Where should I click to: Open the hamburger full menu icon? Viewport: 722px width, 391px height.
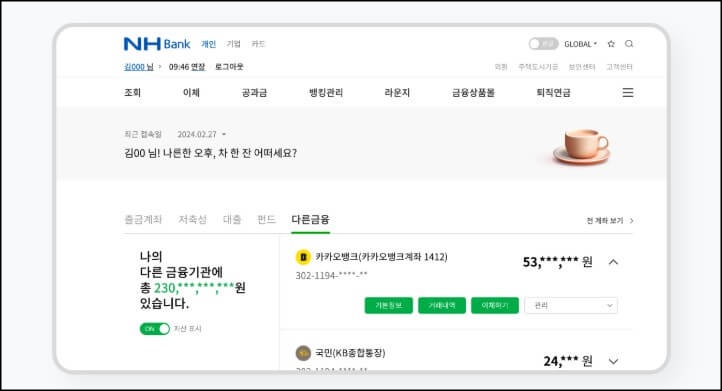(x=628, y=93)
